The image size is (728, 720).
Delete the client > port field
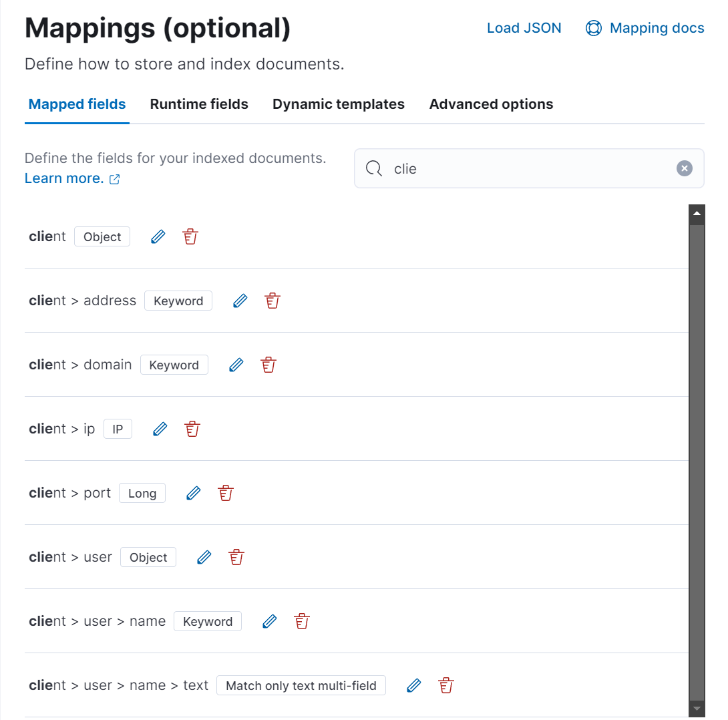(x=225, y=493)
